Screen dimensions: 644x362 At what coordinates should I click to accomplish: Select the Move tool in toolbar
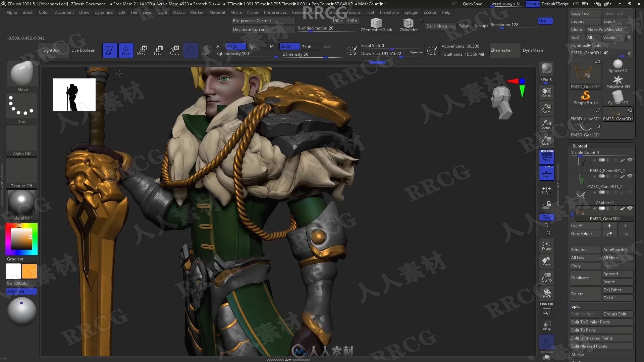click(x=142, y=50)
